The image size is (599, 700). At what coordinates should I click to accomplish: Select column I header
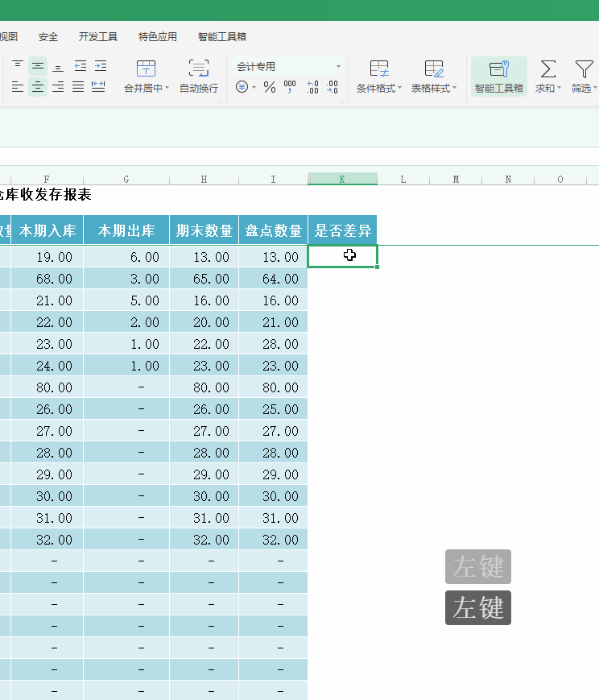tap(273, 179)
